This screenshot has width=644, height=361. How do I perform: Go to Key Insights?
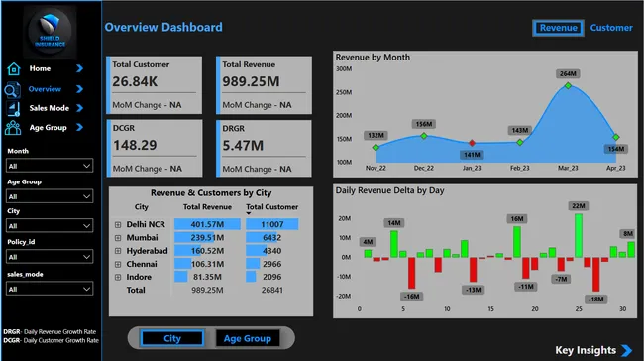[x=586, y=350]
